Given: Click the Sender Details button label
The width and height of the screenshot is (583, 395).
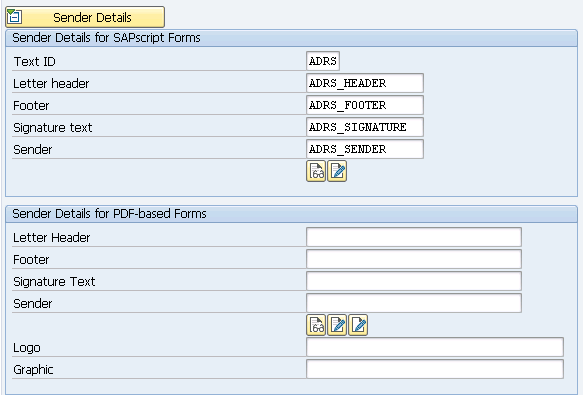Looking at the screenshot, I should coord(92,17).
